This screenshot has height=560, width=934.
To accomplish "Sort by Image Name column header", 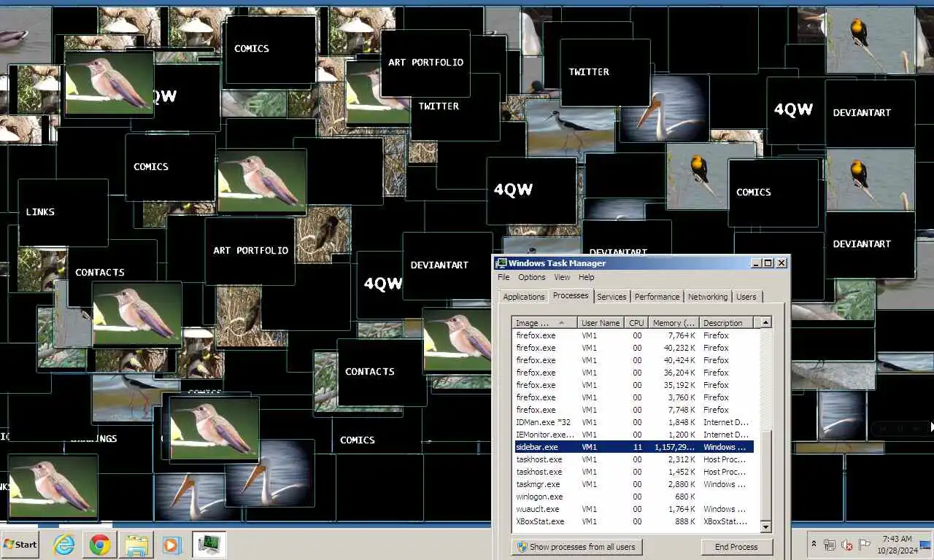I will pyautogui.click(x=545, y=323).
